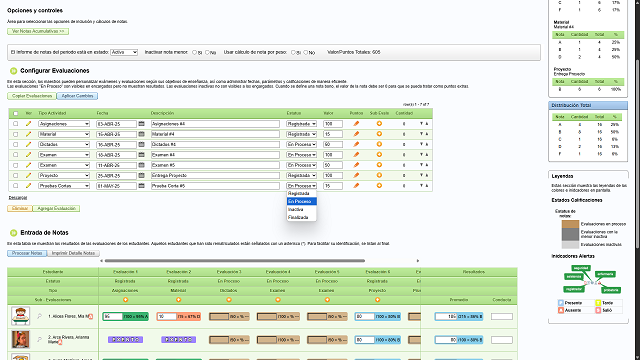Choose En Proceso in open status list
This screenshot has height=360, width=640.
[302, 201]
